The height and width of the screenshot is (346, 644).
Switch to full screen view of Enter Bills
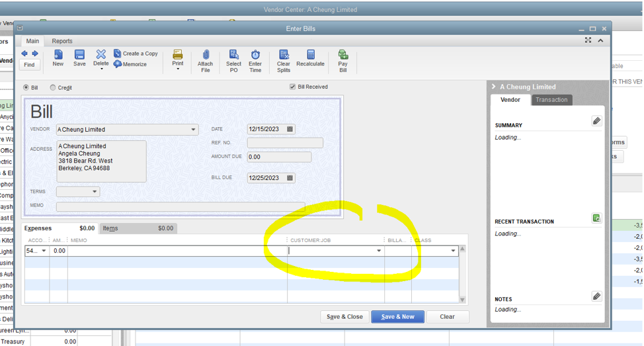(588, 40)
